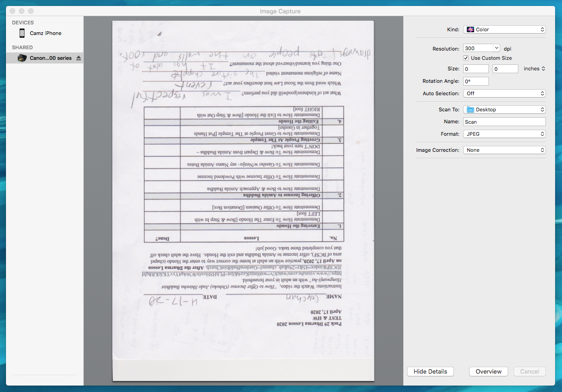562x392 pixels.
Task: Open the inches units selector
Action: tap(534, 68)
